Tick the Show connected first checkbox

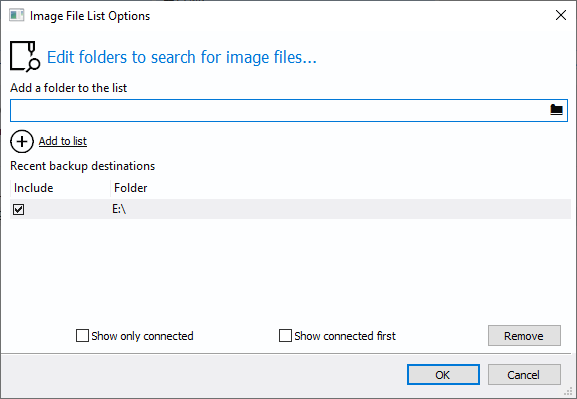[285, 336]
